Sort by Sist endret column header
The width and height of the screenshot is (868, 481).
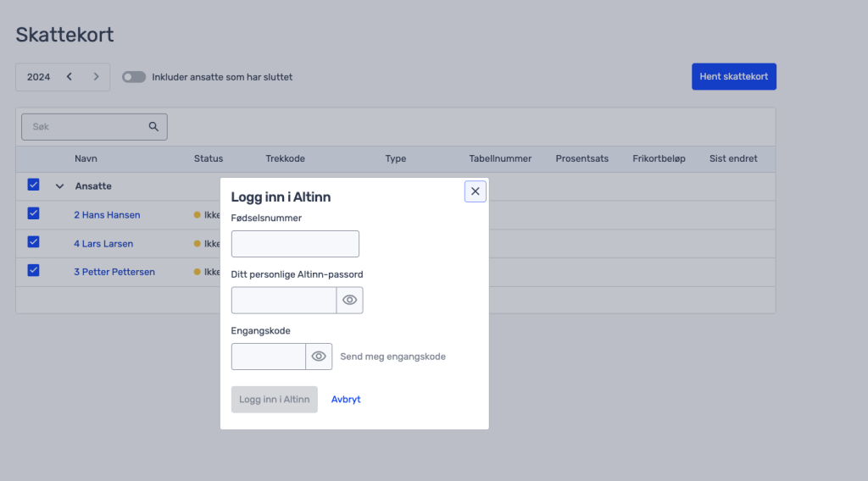[x=733, y=158]
